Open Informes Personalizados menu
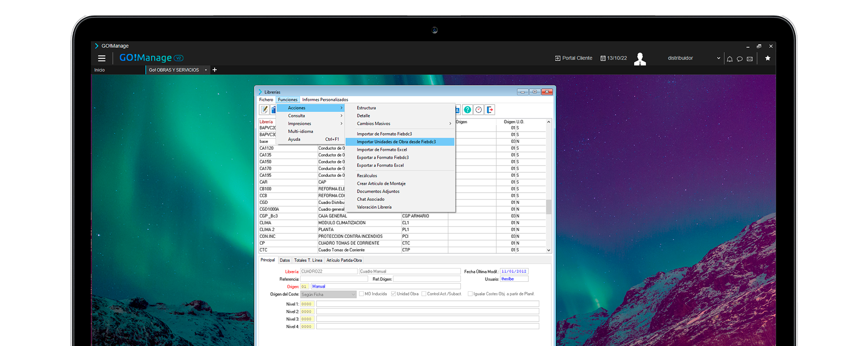 (x=325, y=100)
